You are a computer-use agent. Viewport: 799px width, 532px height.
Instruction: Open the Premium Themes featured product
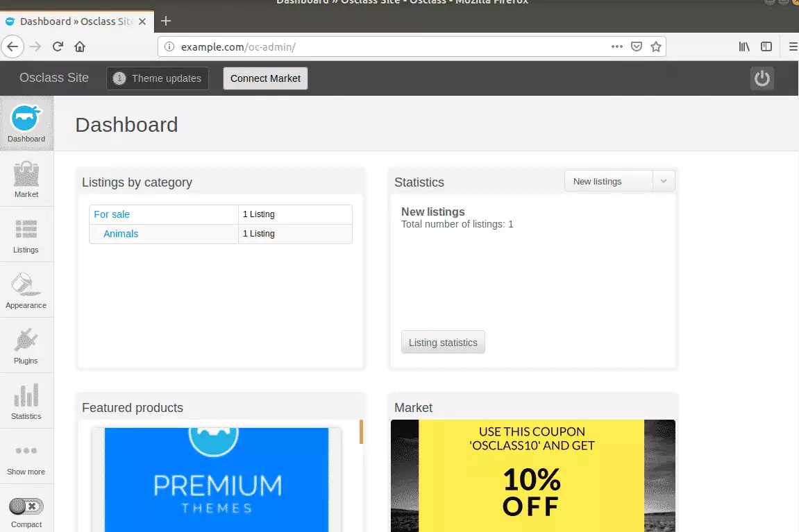coord(217,479)
